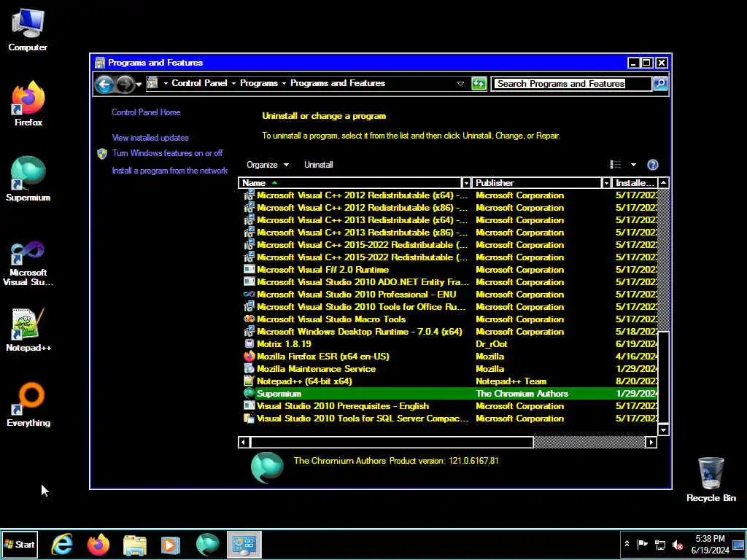Select the Microsoft Visual Studio desktop shortcut
The image size is (747, 560).
(x=28, y=263)
